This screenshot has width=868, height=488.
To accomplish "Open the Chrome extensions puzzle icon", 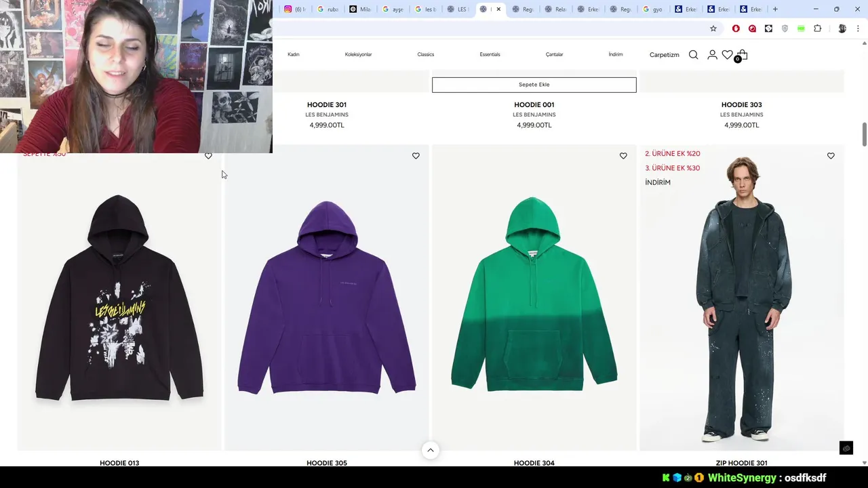I will coord(817,28).
